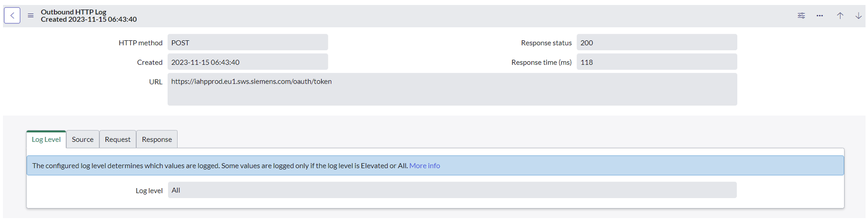868x221 pixels.
Task: Click the HTTP method field showing POST
Action: click(x=248, y=42)
